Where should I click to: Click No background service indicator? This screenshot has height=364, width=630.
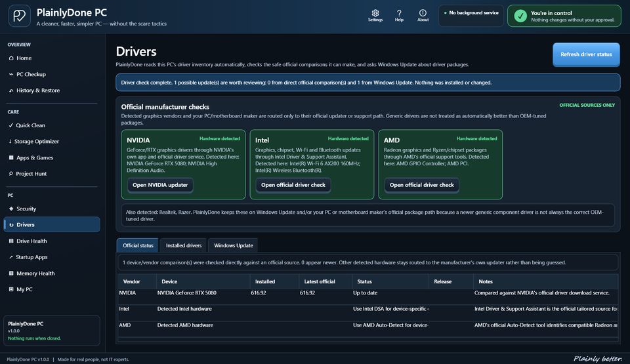pyautogui.click(x=471, y=16)
